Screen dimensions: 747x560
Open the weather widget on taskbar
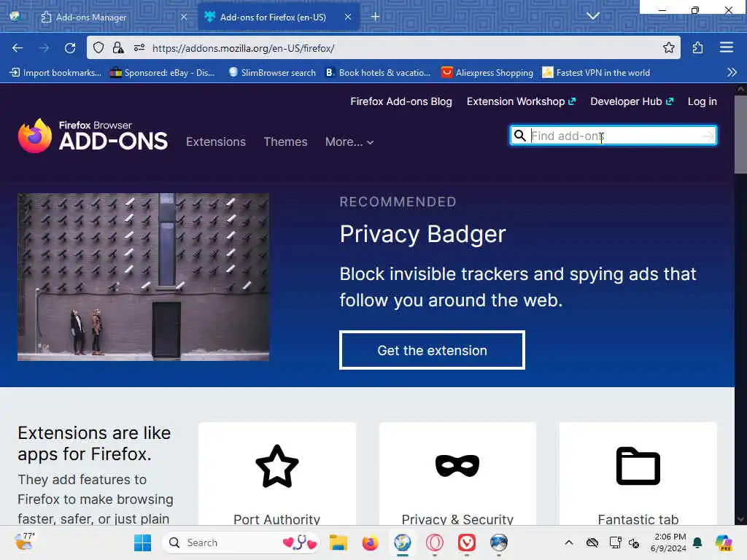[x=24, y=542]
